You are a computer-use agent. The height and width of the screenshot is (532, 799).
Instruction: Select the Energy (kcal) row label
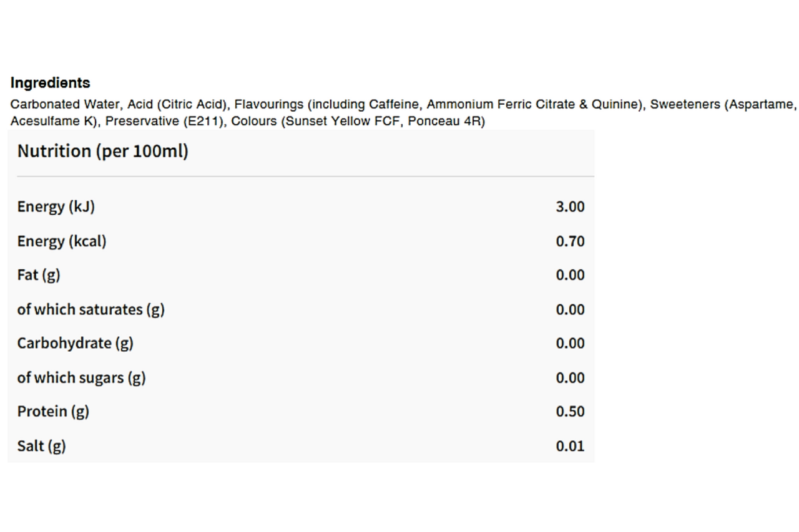click(x=61, y=241)
